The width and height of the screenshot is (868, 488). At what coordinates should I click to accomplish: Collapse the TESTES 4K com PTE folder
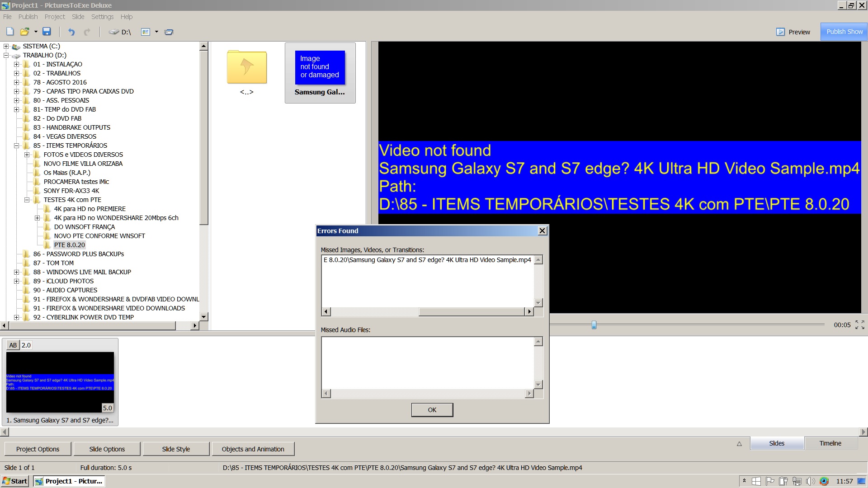coord(27,200)
